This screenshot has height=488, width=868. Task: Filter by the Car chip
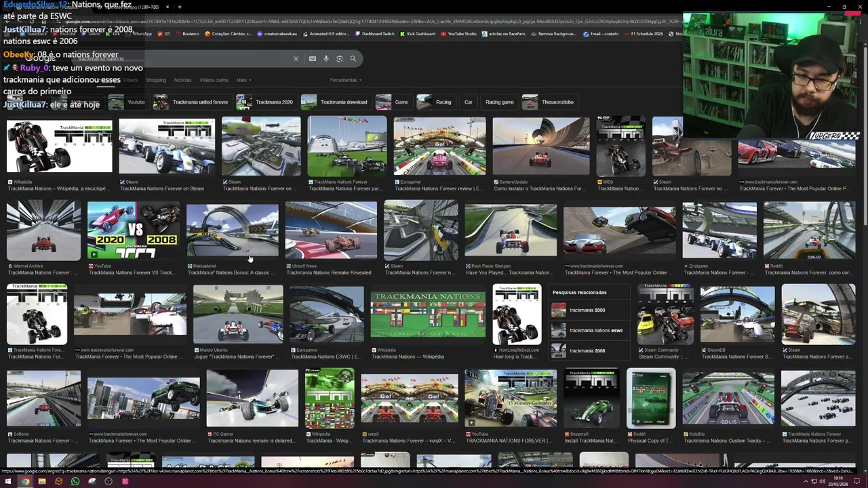468,102
